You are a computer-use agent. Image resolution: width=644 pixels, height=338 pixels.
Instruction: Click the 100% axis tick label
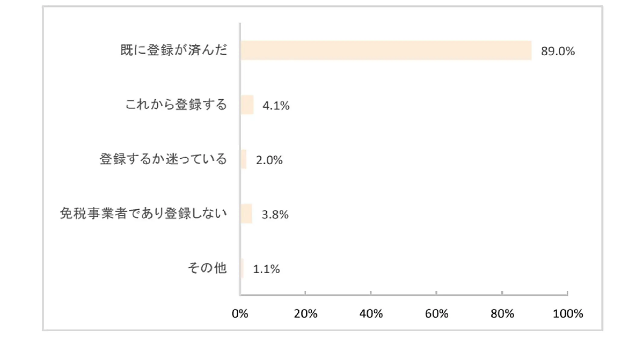pyautogui.click(x=567, y=314)
